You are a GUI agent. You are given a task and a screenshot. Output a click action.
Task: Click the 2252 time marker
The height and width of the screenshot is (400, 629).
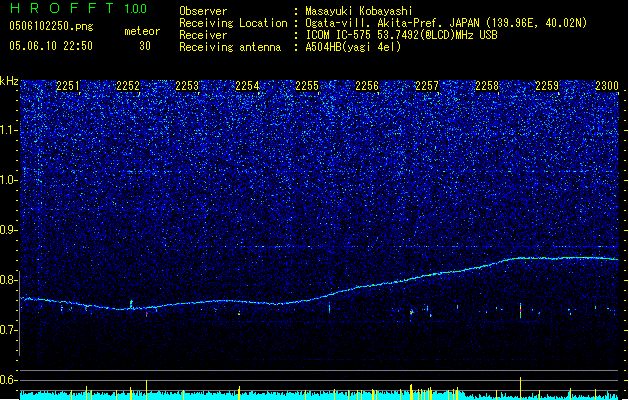(128, 86)
